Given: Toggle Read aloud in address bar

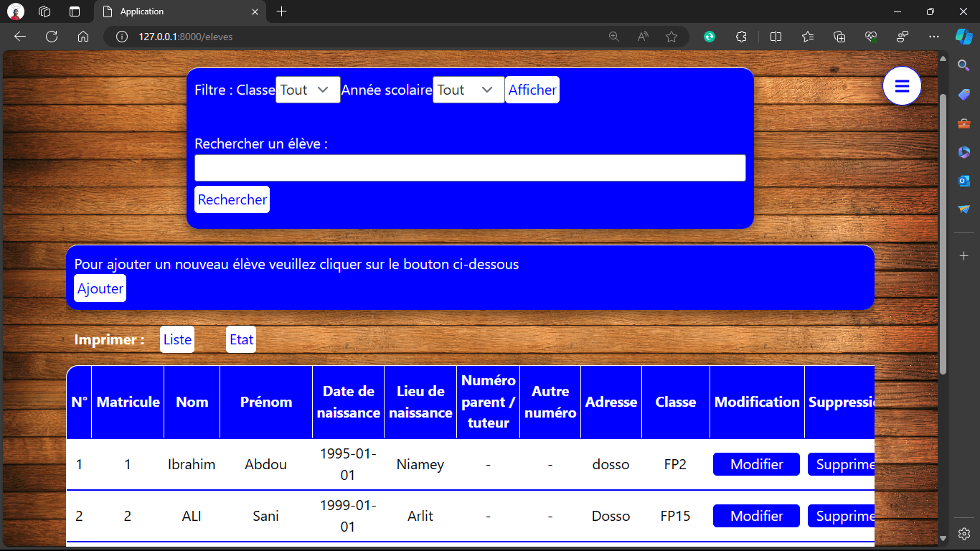Looking at the screenshot, I should pos(643,37).
